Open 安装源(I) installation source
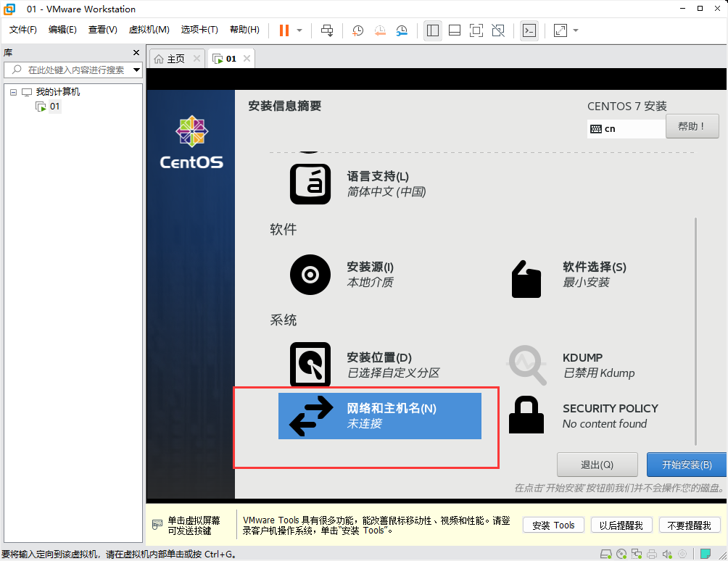 (x=342, y=274)
